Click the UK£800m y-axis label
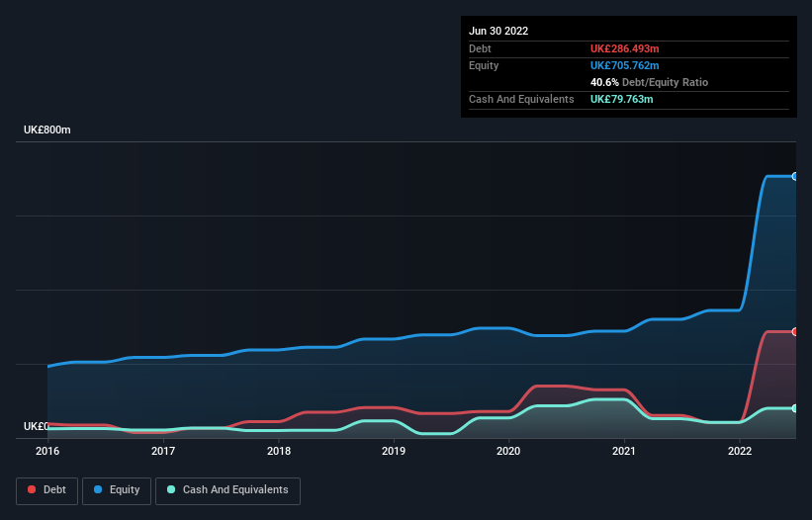Image resolution: width=812 pixels, height=520 pixels. pyautogui.click(x=47, y=130)
